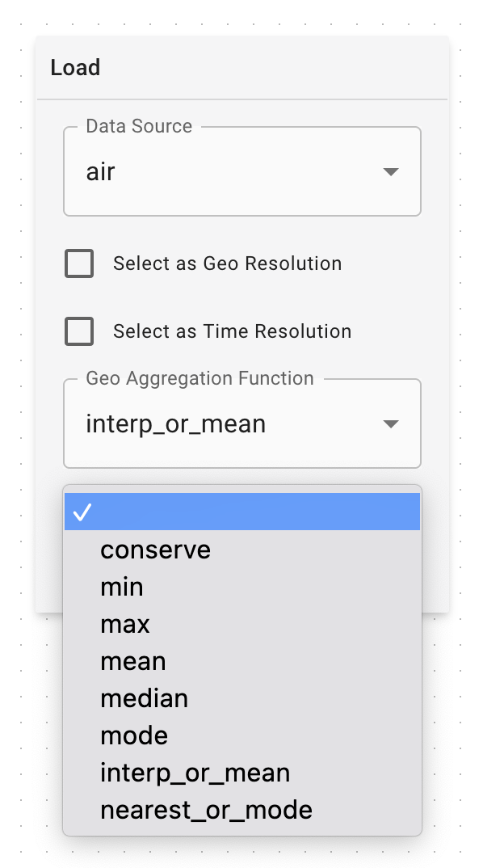
Task: Click the Data Source dropdown arrow
Action: point(391,171)
